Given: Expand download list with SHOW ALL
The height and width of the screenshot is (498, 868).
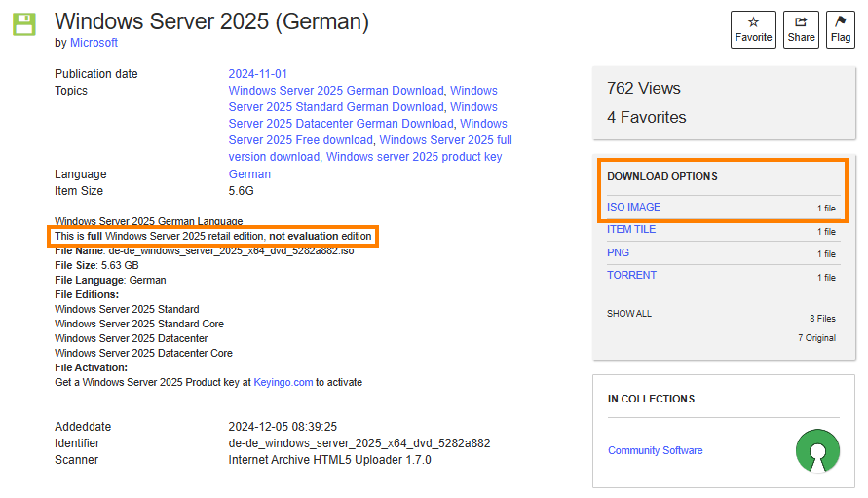Looking at the screenshot, I should point(629,314).
